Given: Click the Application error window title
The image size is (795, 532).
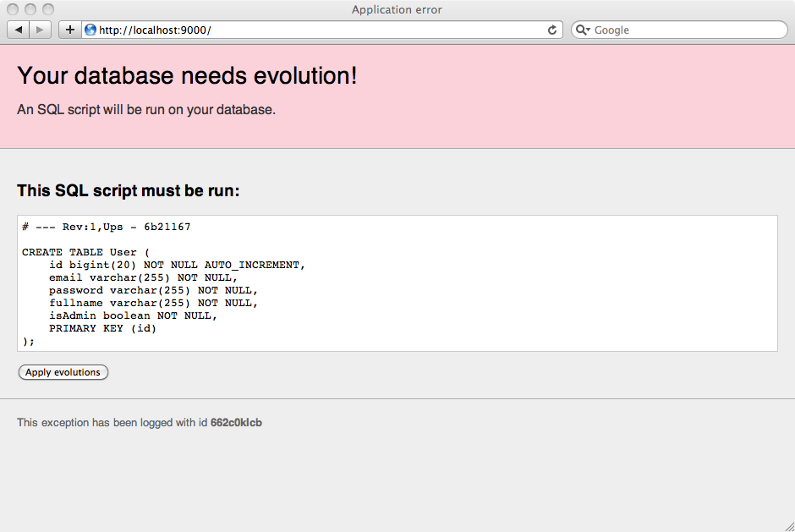Looking at the screenshot, I should tap(397, 9).
